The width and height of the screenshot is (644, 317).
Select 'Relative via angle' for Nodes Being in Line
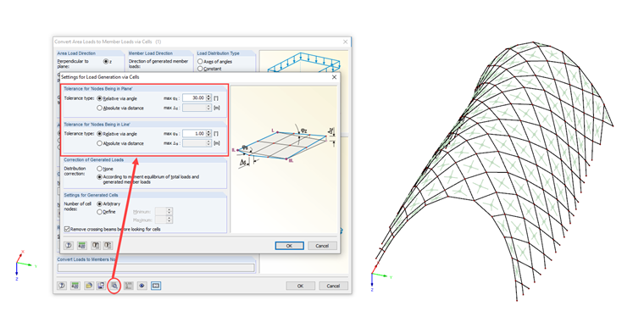[99, 134]
